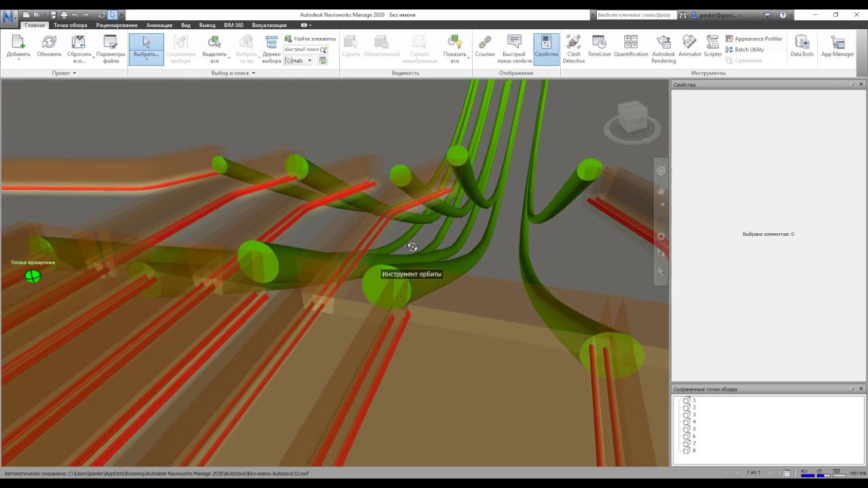Select saved viewpoint 8
Screen dimensions: 868x488
tap(690, 451)
